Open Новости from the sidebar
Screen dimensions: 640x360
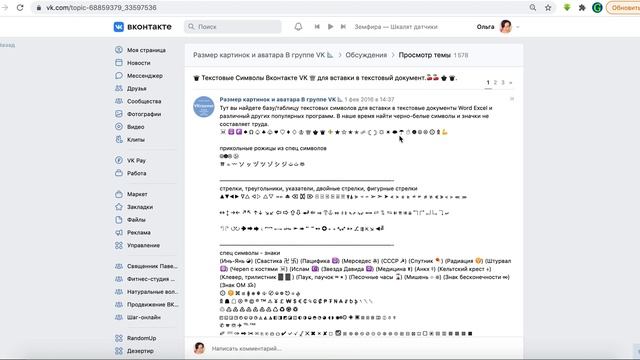[138, 63]
